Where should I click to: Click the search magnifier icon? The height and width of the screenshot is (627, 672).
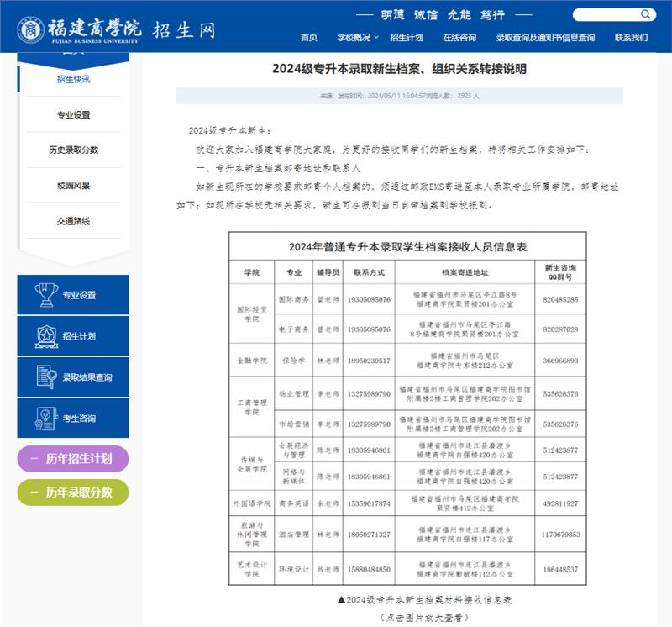645,15
